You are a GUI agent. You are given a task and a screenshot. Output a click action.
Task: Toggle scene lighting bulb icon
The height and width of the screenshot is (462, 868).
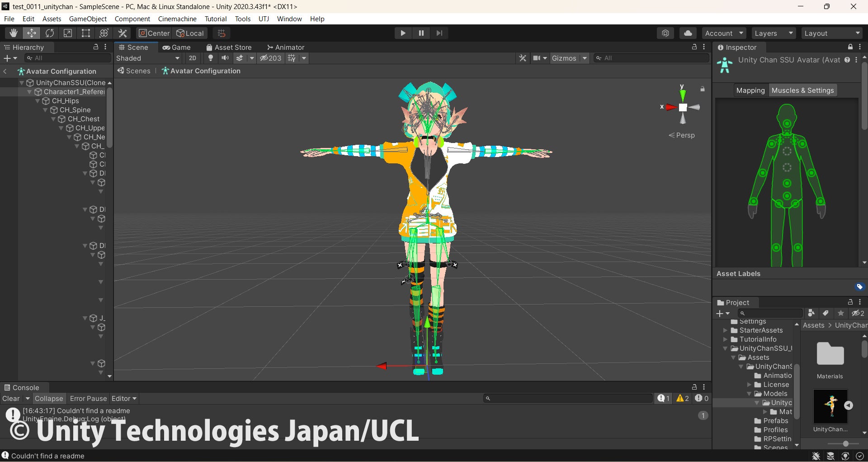click(210, 58)
